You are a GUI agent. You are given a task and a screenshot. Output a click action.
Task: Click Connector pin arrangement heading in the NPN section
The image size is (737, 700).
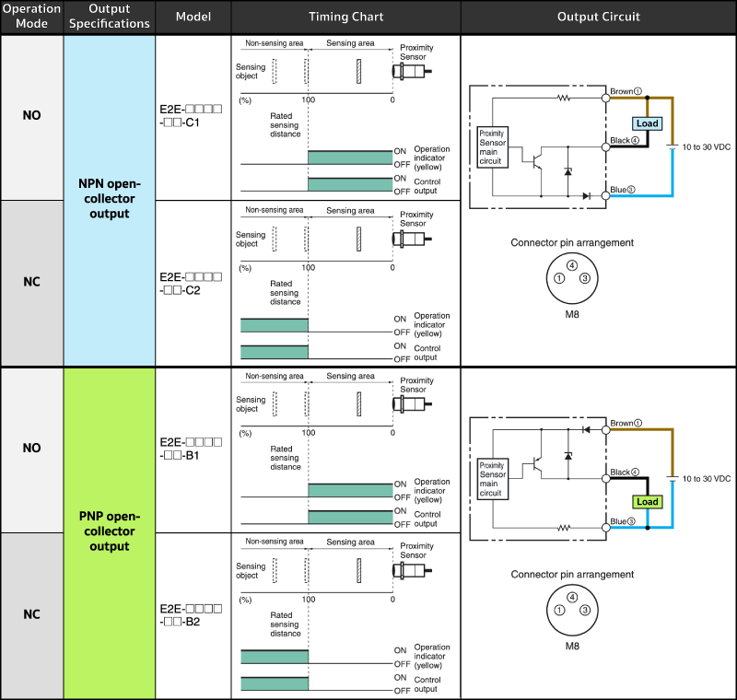[x=572, y=243]
